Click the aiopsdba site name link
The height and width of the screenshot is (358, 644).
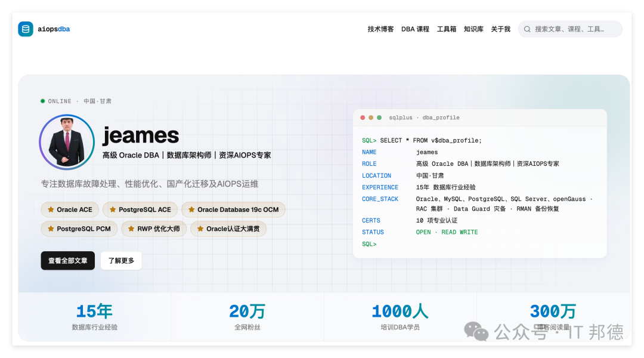[x=54, y=29]
